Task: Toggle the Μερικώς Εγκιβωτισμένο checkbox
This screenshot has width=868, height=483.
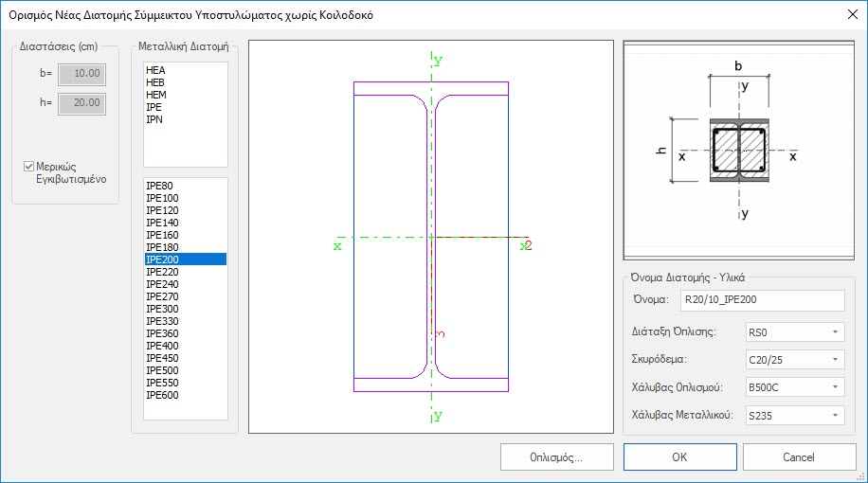Action: (29, 167)
